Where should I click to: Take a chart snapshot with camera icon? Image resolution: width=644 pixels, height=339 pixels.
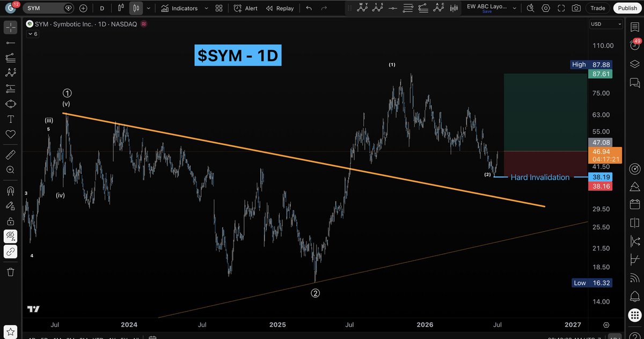pos(576,8)
